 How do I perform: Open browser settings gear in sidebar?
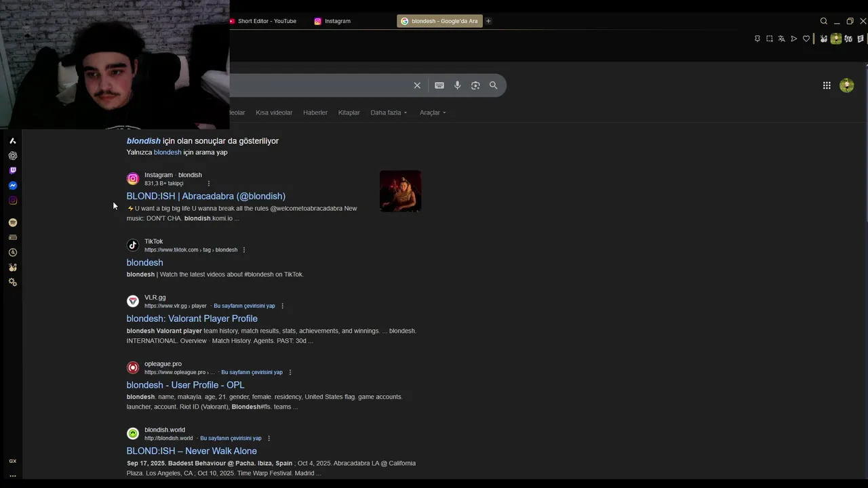click(12, 282)
